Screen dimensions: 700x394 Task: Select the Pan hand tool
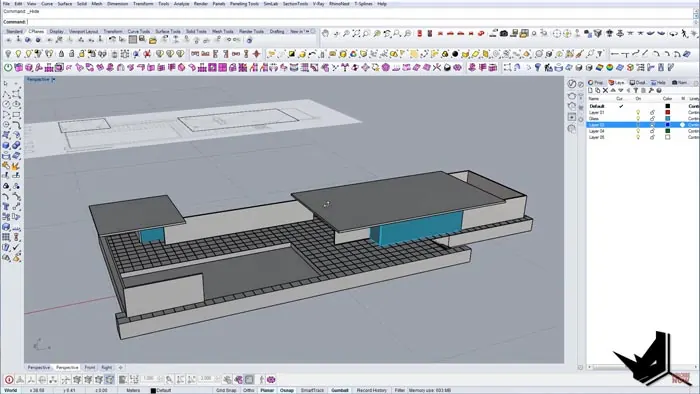point(325,33)
